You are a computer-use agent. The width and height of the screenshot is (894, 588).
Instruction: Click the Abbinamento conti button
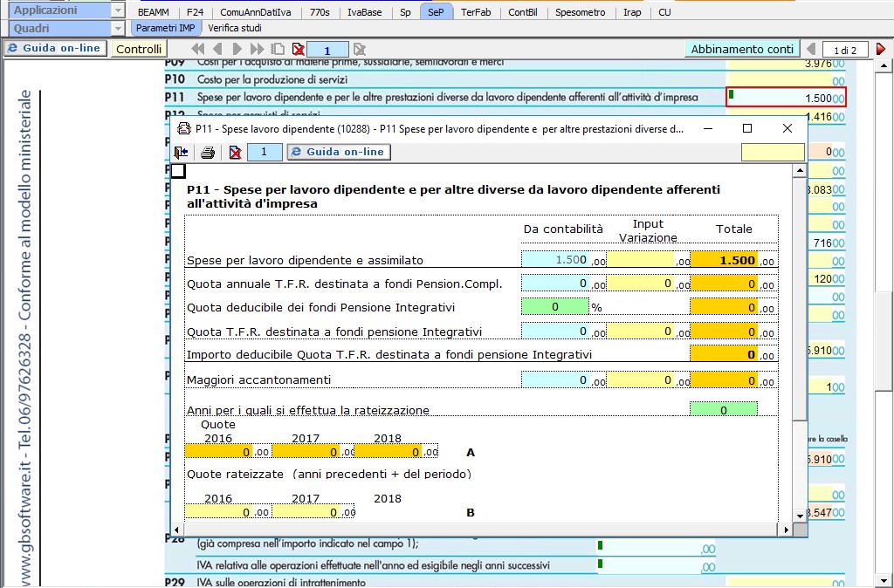click(742, 49)
